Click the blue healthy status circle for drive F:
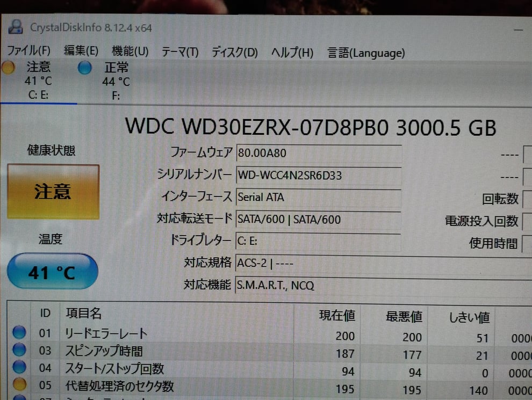The height and width of the screenshot is (400, 532). pyautogui.click(x=84, y=68)
